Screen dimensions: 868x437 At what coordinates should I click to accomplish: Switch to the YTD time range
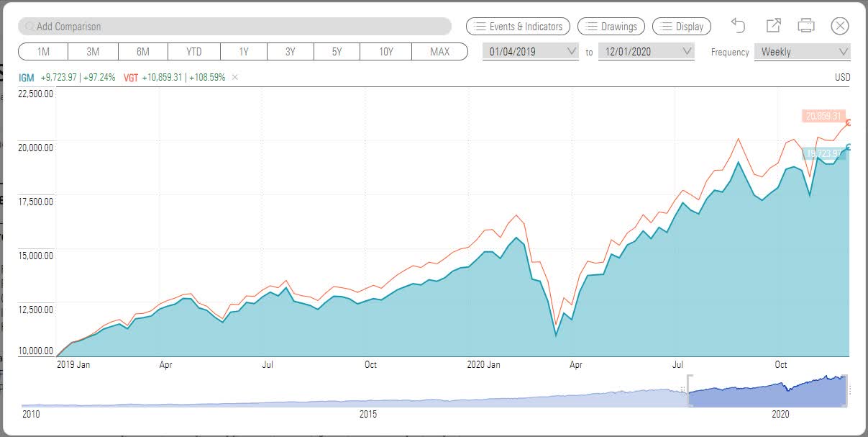[193, 51]
